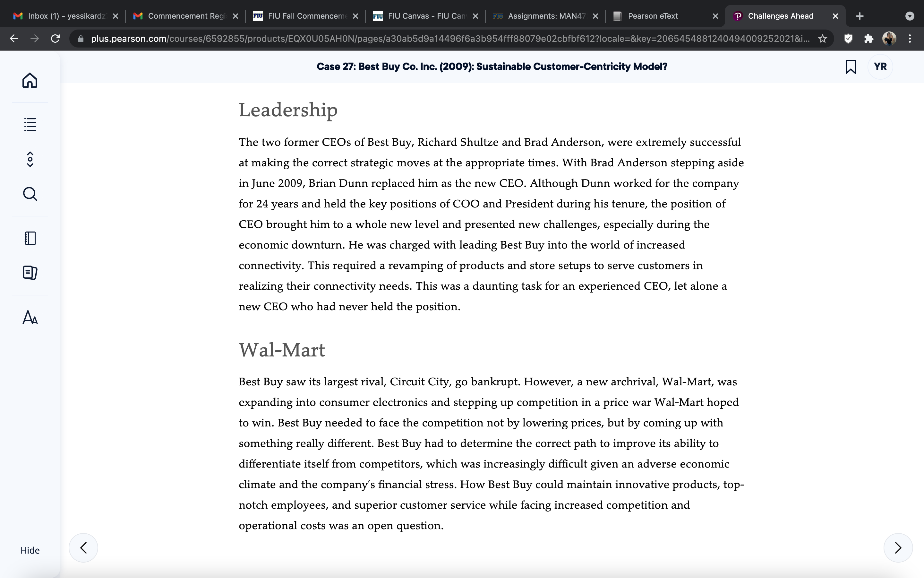
Task: Click the line starting "Best Buy saw its largest rival"
Action: click(488, 382)
